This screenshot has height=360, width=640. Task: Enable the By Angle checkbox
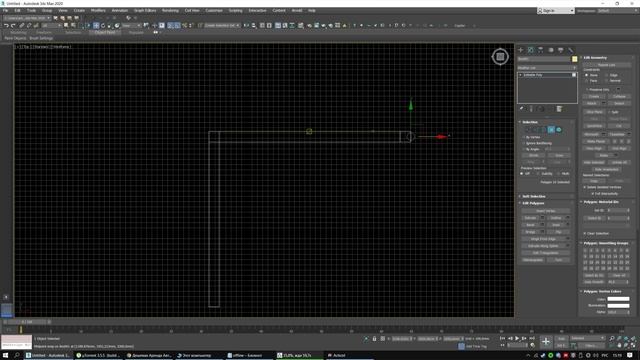click(x=524, y=149)
